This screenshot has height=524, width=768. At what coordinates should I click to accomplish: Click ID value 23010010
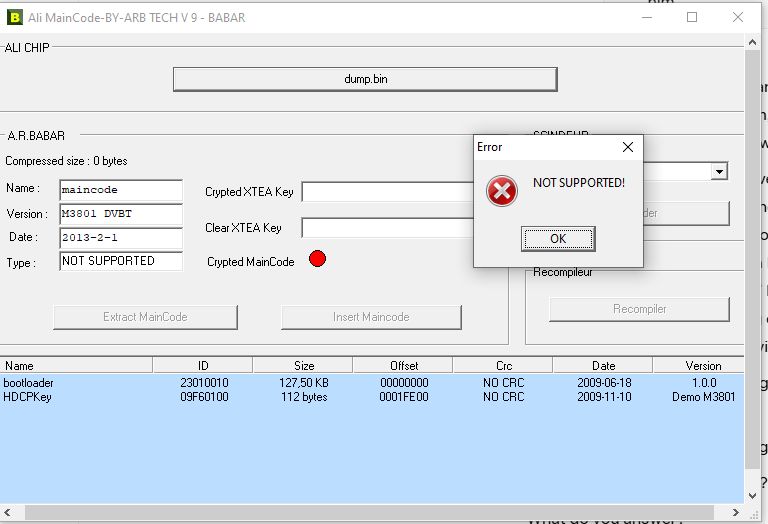[x=204, y=382]
